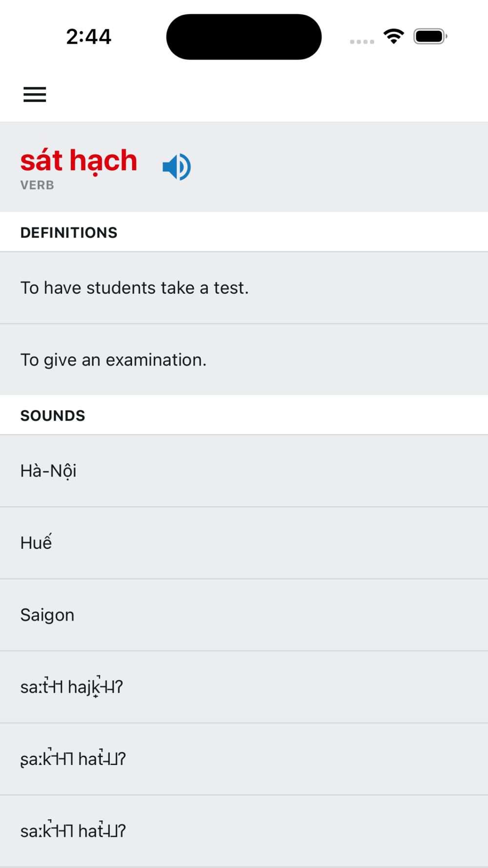
Task: Open the hamburger menu
Action: [x=35, y=94]
